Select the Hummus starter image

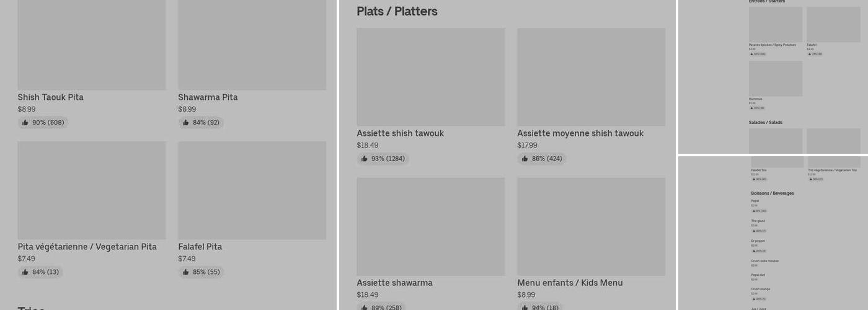coord(775,78)
